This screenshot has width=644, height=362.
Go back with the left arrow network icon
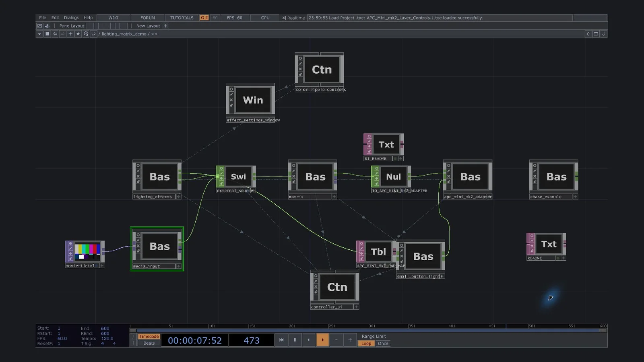(55, 34)
